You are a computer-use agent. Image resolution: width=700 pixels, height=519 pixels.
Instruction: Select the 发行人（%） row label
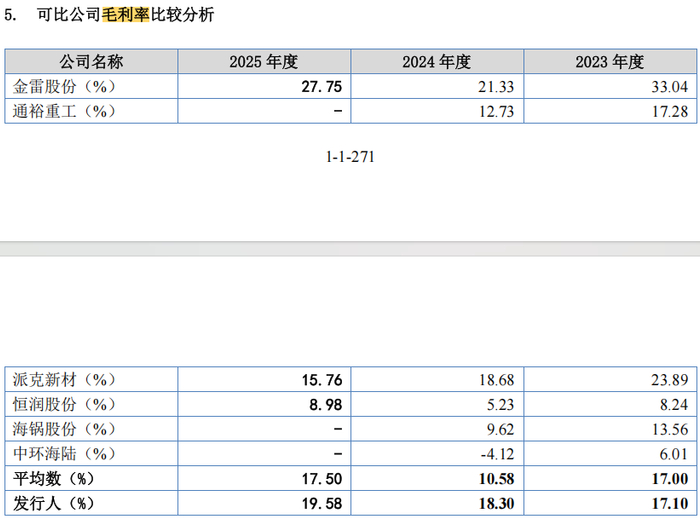(54, 503)
